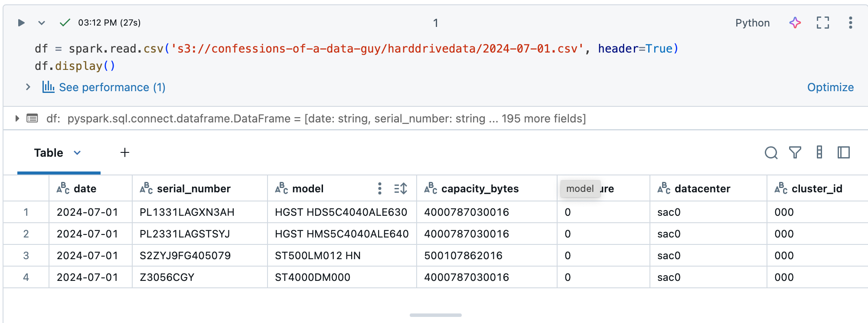Open cell kebab menu
Viewport: 868px width, 323px height.
[x=850, y=23]
